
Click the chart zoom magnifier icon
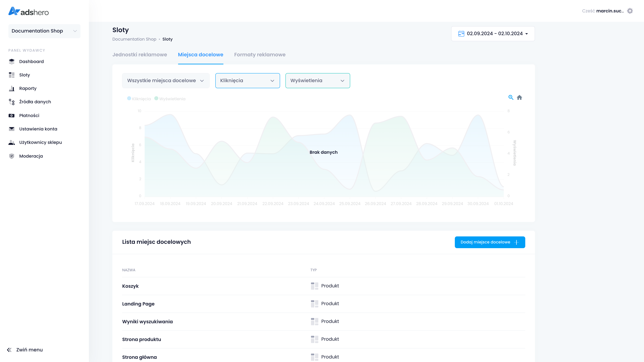tap(511, 97)
